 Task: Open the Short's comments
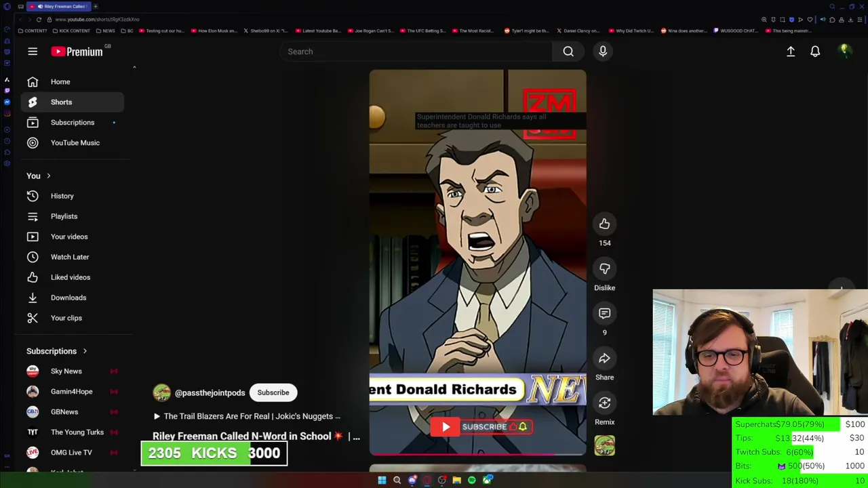click(604, 313)
